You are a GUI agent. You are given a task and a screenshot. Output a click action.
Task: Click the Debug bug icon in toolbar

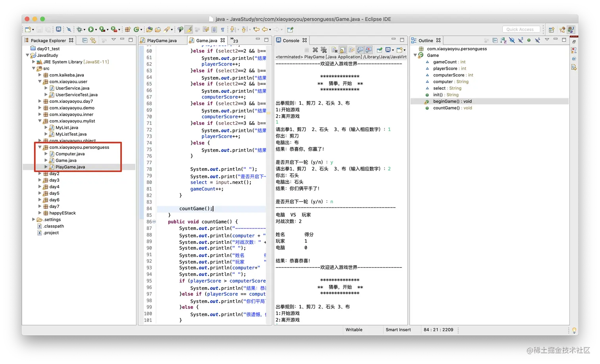79,29
